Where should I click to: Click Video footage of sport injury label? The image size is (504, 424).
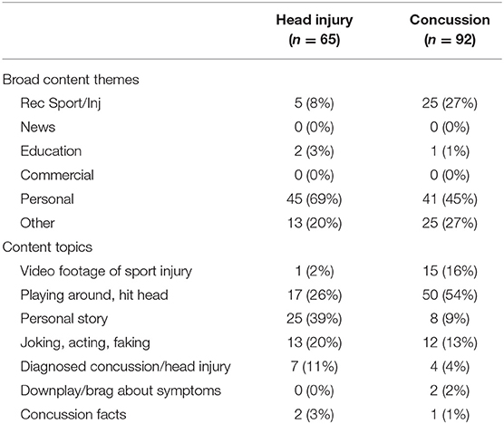(106, 272)
